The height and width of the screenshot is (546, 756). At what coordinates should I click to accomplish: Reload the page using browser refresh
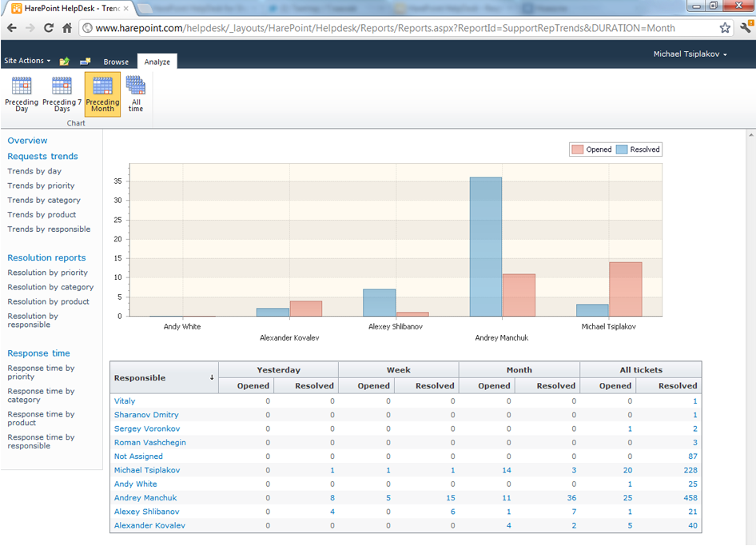coord(49,28)
